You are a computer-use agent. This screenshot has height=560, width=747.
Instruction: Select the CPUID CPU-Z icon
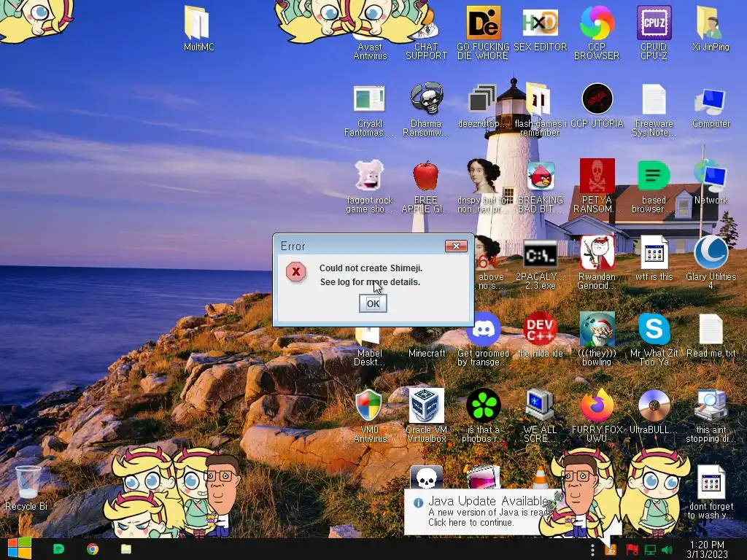coord(654,23)
